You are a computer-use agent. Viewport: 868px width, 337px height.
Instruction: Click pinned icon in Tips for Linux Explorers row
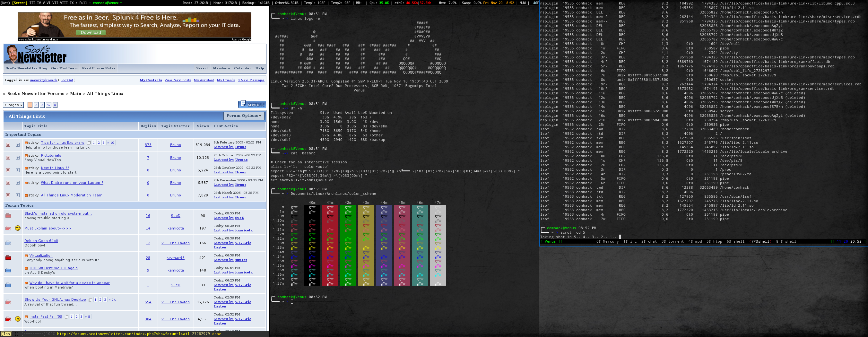pos(18,145)
